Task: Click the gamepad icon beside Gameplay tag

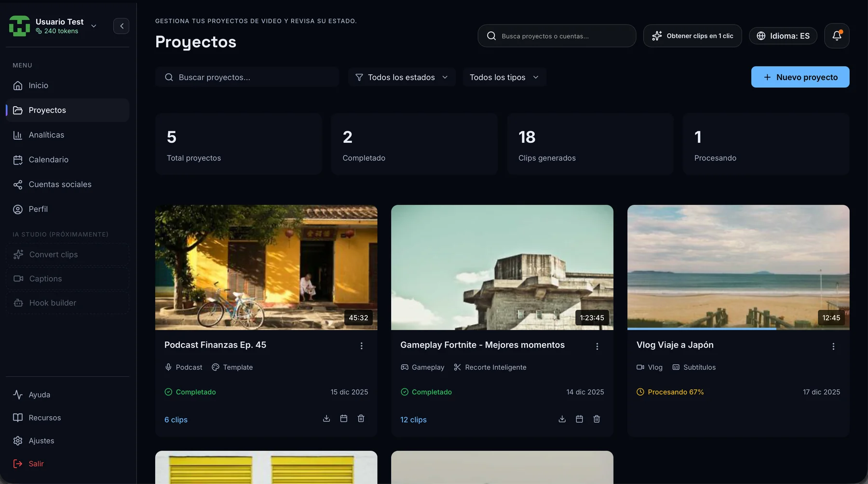Action: (405, 367)
